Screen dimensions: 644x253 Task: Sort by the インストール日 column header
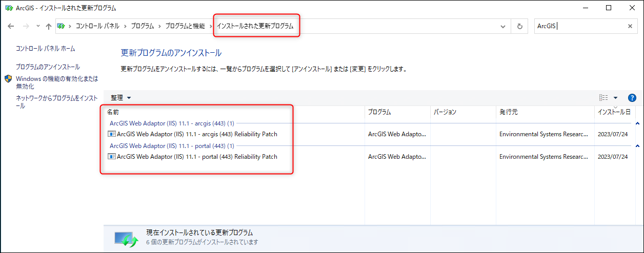(x=614, y=112)
